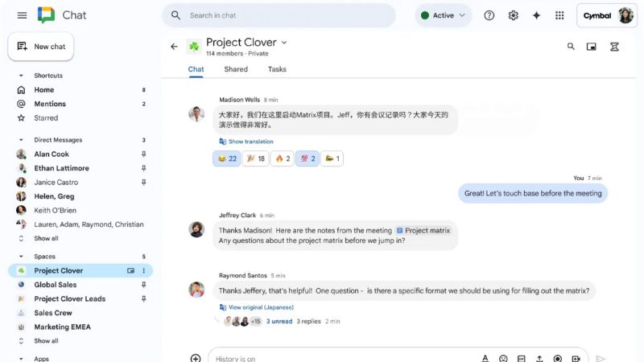Switch to the Tasks tab
Image resolution: width=644 pixels, height=362 pixels.
point(277,69)
